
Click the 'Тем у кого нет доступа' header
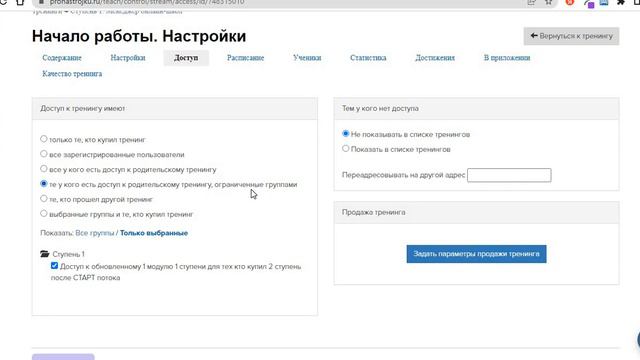coord(476,109)
